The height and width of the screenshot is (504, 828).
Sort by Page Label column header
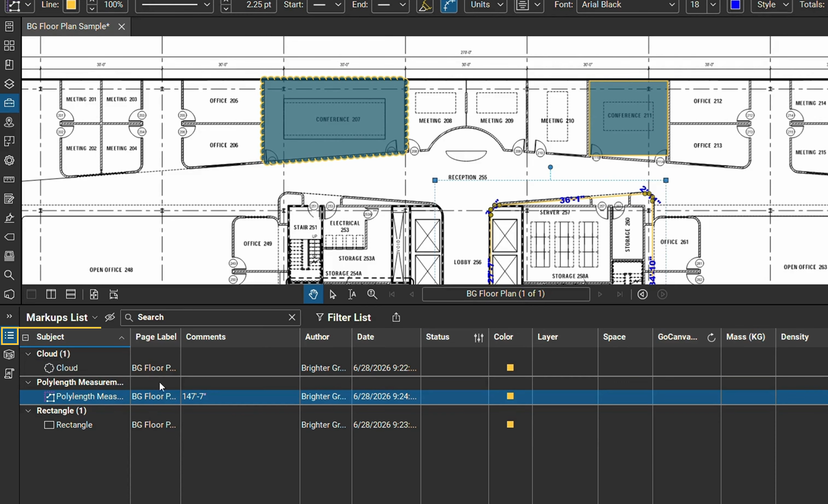(x=156, y=337)
